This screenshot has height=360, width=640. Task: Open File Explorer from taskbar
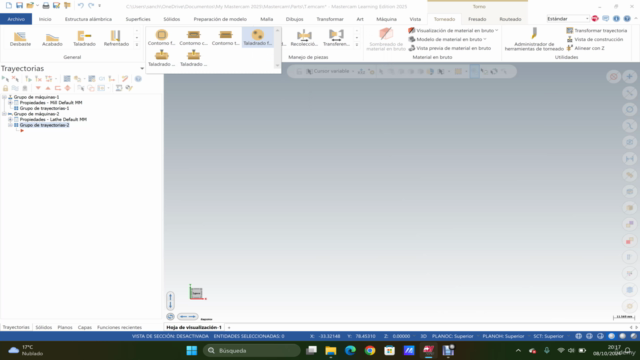[x=331, y=351]
